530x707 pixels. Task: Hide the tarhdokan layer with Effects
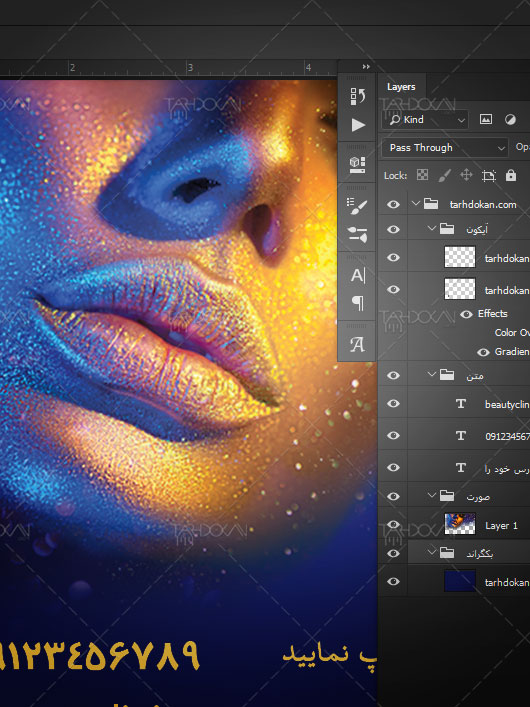393,289
